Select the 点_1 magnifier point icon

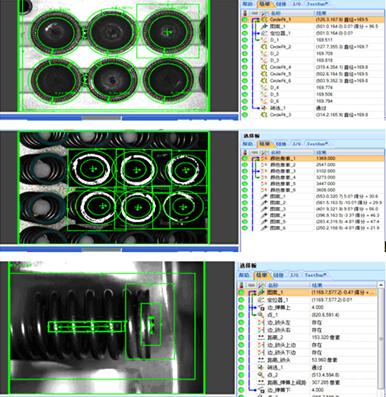[262, 315]
